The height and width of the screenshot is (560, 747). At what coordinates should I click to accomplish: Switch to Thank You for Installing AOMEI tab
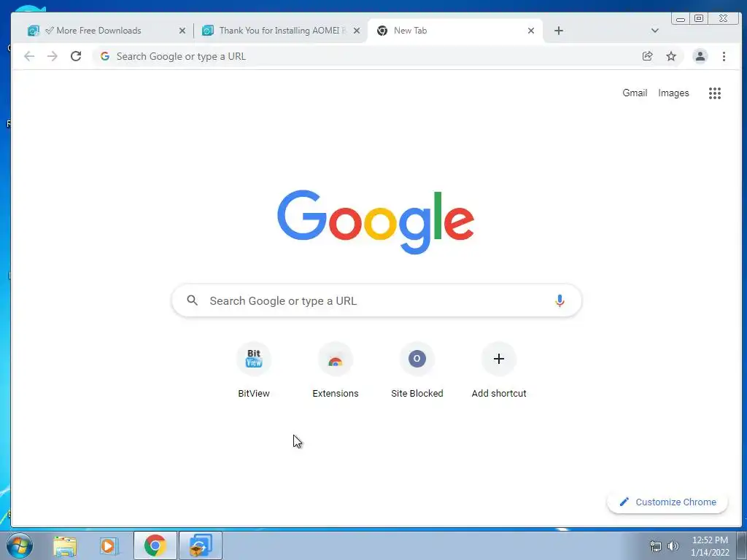point(281,31)
